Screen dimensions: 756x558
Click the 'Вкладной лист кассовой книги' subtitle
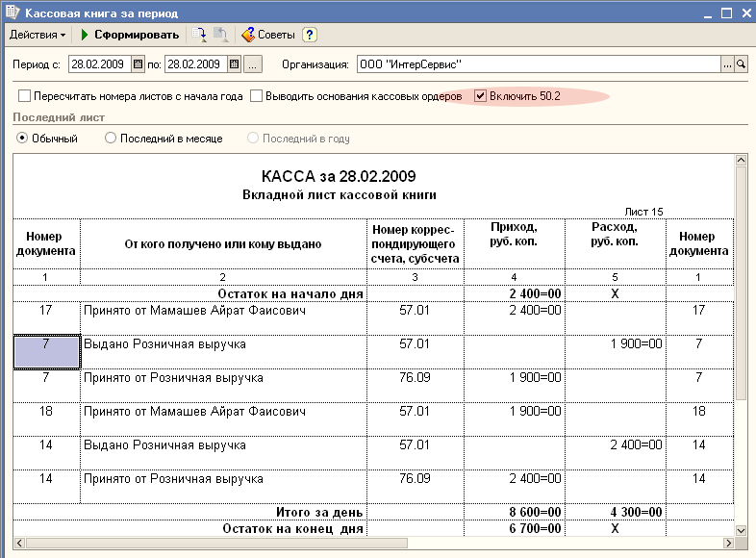[339, 195]
